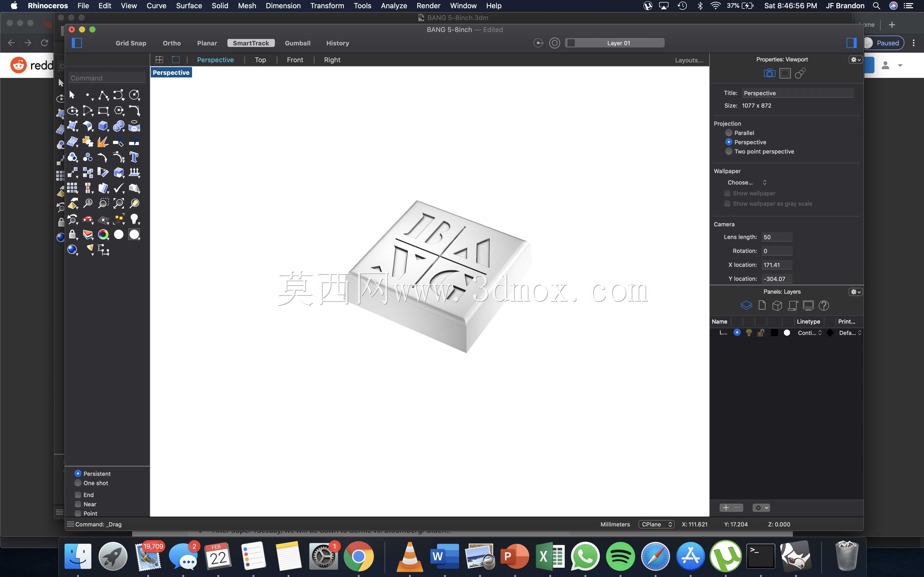Select the Box solid tool
This screenshot has width=924, height=577.
point(103,126)
